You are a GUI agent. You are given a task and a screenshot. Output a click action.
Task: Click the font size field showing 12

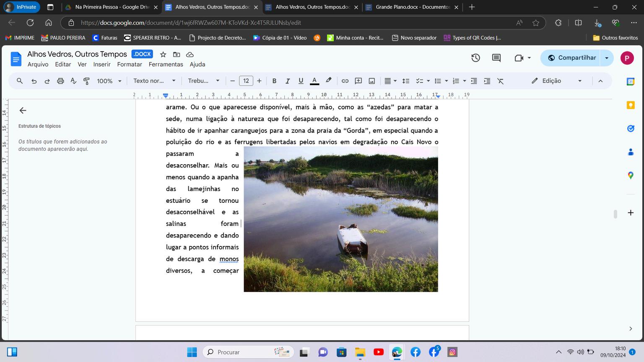point(246,81)
